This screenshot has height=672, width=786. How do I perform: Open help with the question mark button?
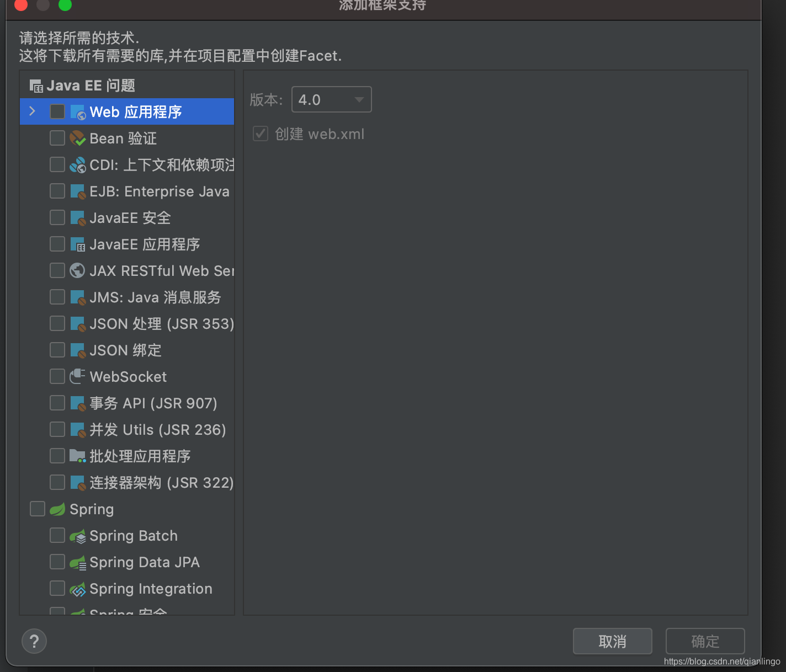click(x=34, y=641)
